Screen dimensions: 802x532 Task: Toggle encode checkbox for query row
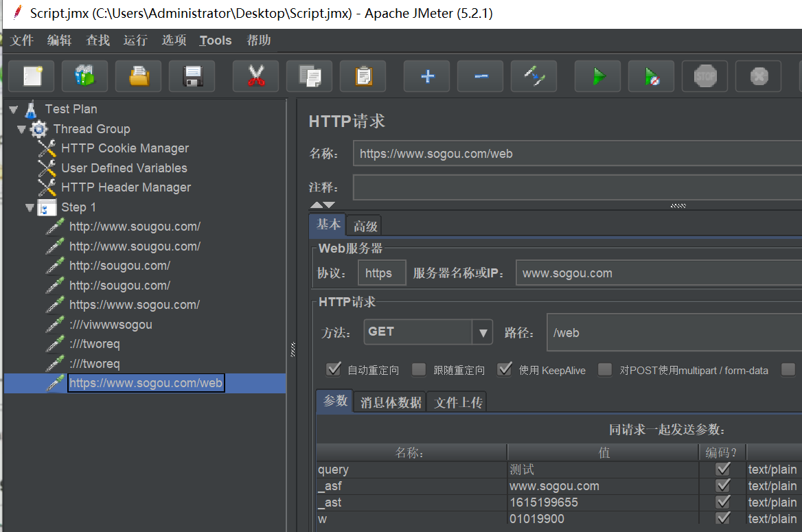[723, 469]
